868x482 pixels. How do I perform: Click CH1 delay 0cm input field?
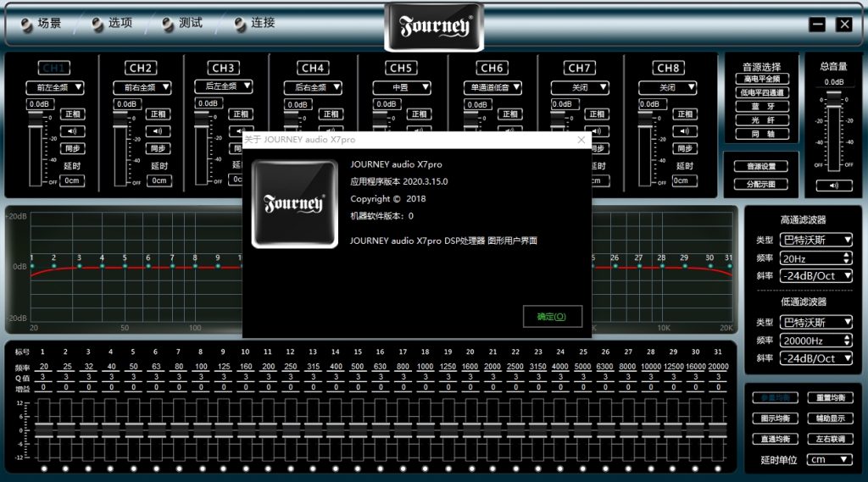pyautogui.click(x=73, y=180)
